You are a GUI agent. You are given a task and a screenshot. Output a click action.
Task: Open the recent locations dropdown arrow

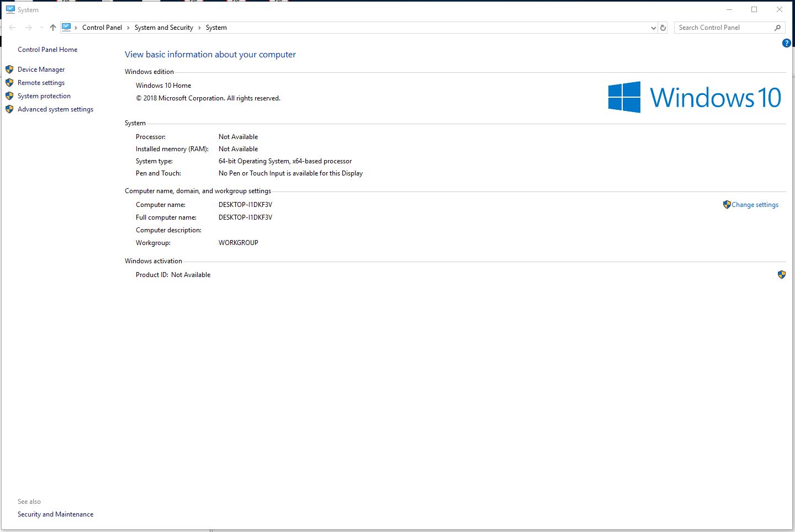coord(41,28)
